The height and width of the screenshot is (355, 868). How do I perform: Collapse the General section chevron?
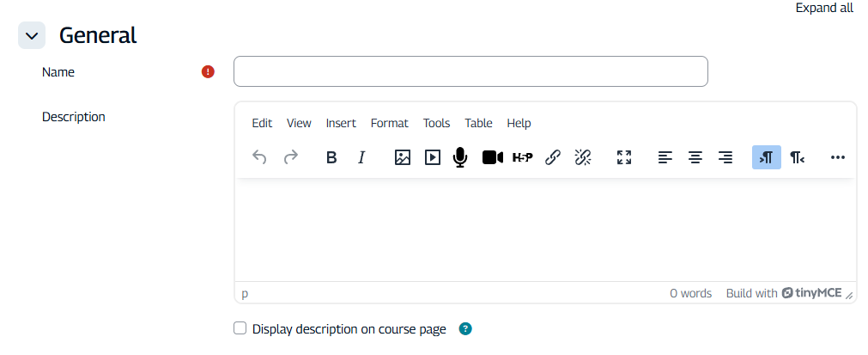coord(32,36)
